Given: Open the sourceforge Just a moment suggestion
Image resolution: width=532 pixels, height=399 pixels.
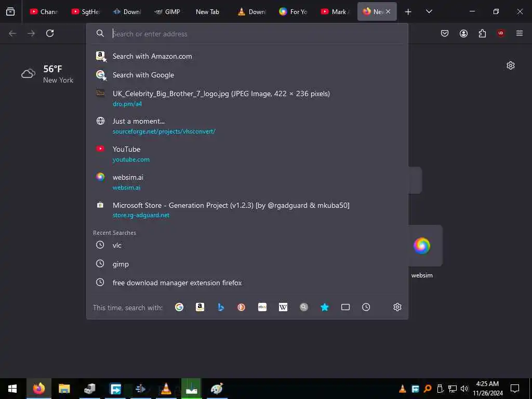Looking at the screenshot, I should 247,126.
